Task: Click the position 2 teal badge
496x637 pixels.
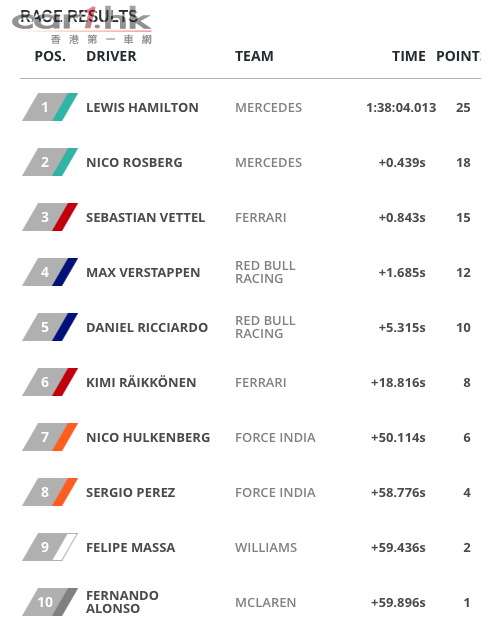Action: point(50,162)
